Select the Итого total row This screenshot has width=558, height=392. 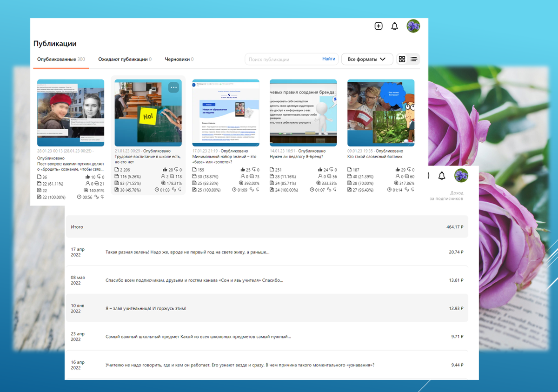point(267,227)
